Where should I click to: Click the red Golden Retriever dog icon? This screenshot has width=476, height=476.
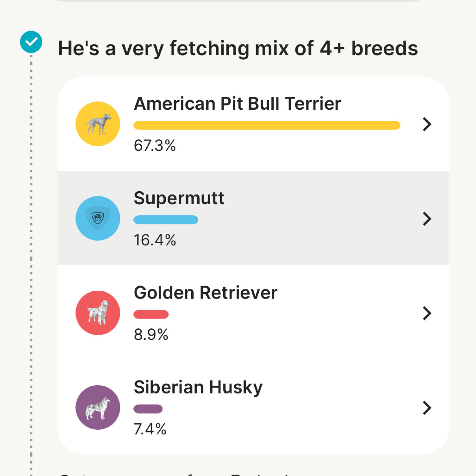(x=98, y=313)
